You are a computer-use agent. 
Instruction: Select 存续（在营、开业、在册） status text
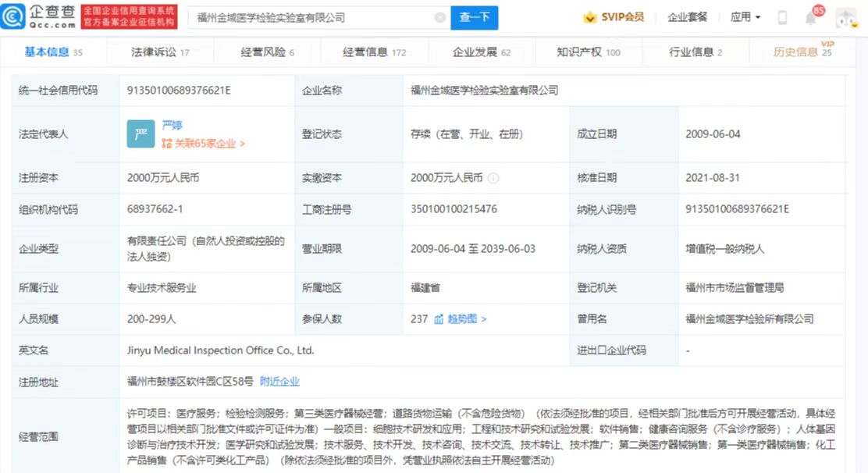pyautogui.click(x=467, y=134)
